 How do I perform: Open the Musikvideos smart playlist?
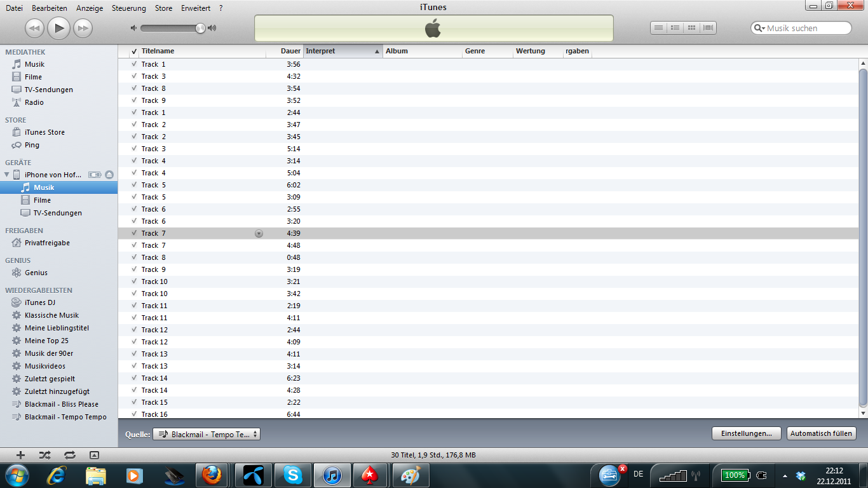pos(45,366)
